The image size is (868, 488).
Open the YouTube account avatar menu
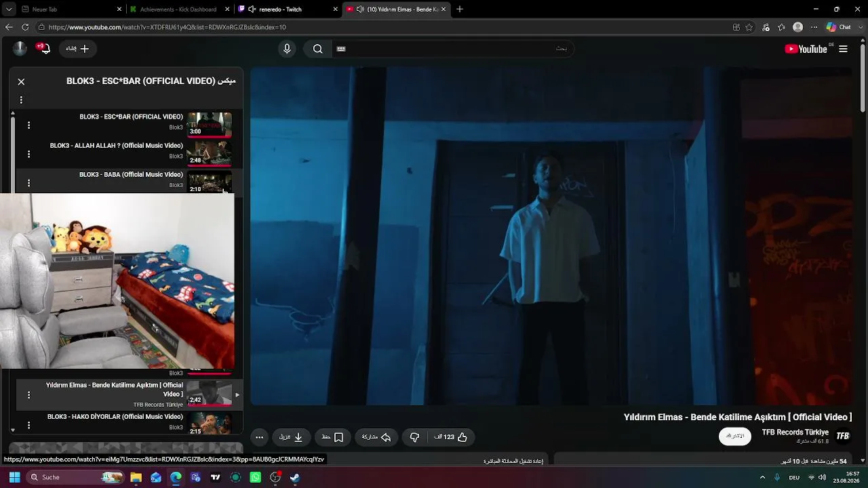click(x=20, y=48)
